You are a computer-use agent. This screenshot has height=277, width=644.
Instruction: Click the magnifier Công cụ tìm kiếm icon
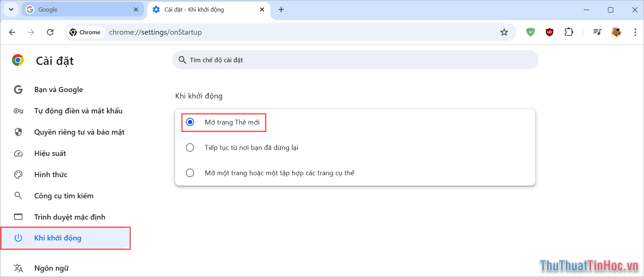point(18,195)
